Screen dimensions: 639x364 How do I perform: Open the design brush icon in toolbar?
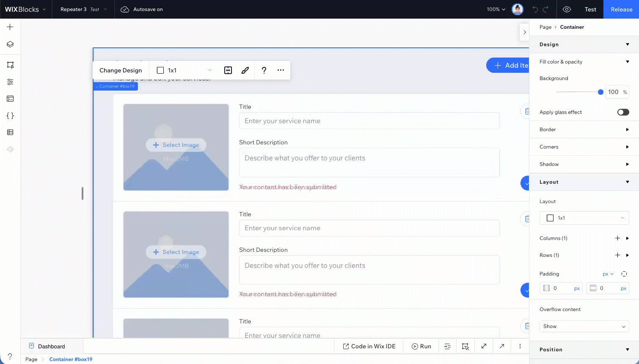[245, 70]
